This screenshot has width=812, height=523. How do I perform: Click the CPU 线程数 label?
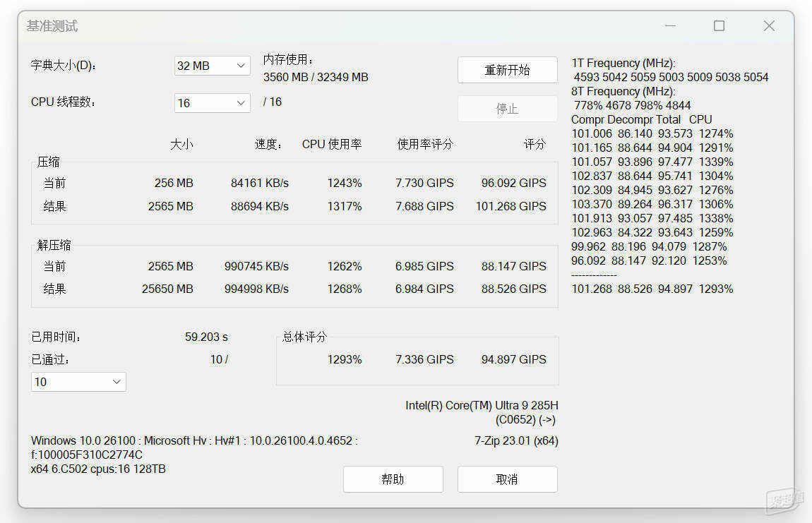coord(63,102)
